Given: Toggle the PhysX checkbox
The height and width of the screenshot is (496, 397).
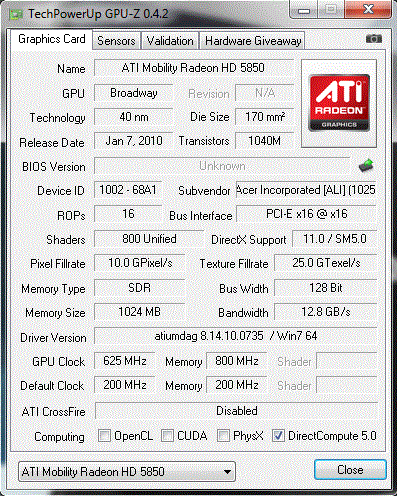Looking at the screenshot, I should coord(223,435).
